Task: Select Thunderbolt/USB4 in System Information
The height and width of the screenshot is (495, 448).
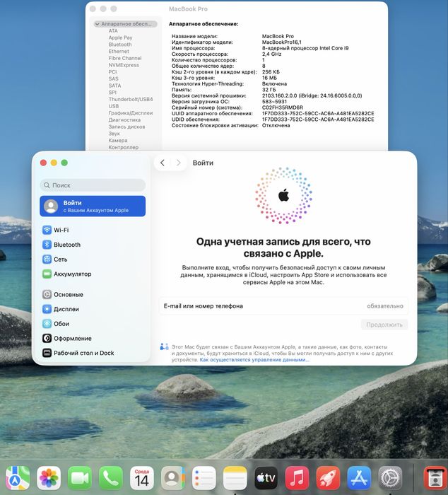Action: pos(131,99)
